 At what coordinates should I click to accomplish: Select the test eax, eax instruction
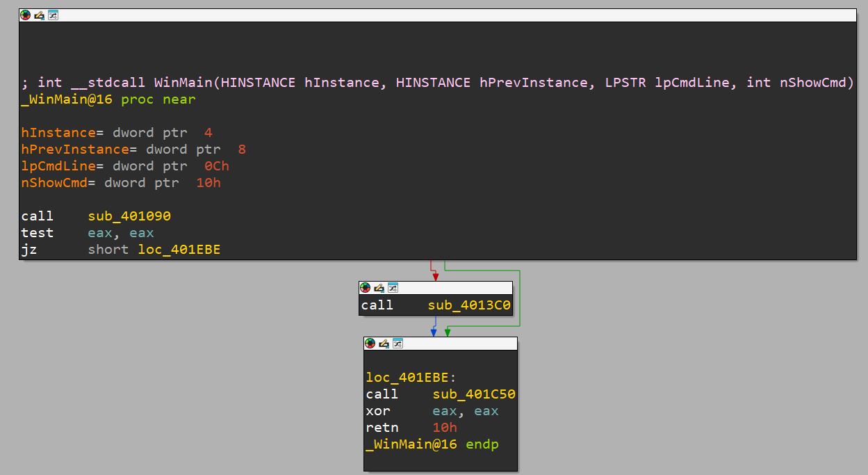pyautogui.click(x=88, y=233)
